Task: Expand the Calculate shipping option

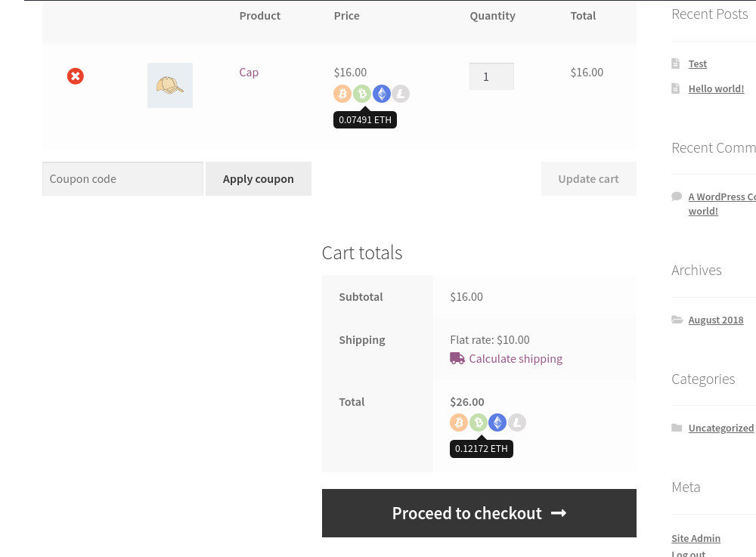Action: 515,359
